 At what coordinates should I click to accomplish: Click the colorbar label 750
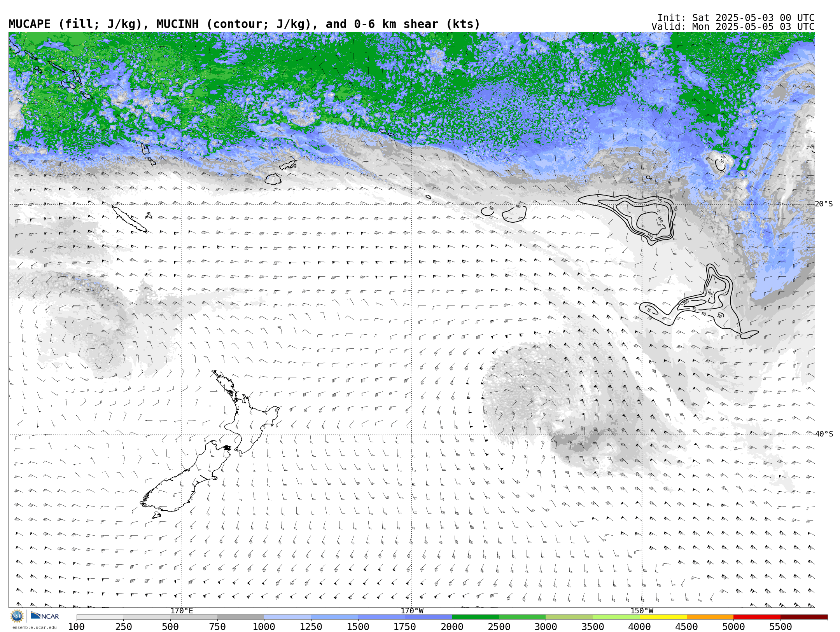tap(217, 627)
